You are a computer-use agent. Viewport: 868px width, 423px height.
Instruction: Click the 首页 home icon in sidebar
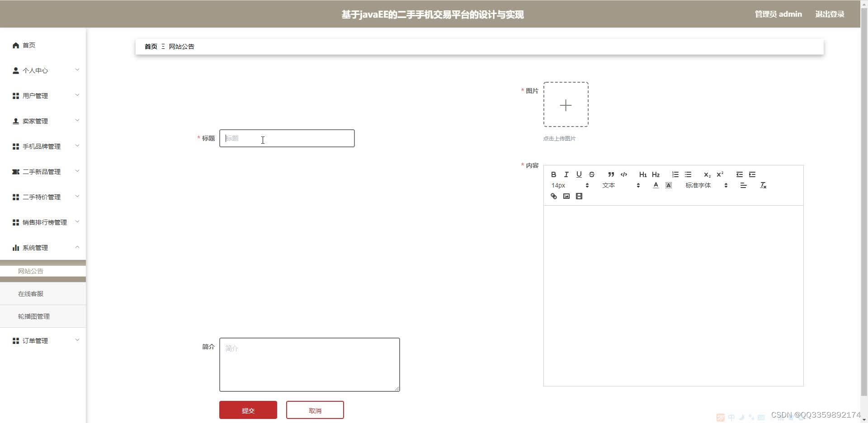(16, 45)
